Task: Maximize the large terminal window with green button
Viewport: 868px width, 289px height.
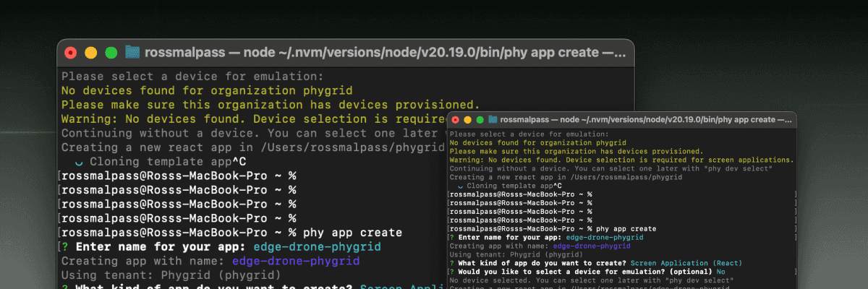Action: coord(111,52)
